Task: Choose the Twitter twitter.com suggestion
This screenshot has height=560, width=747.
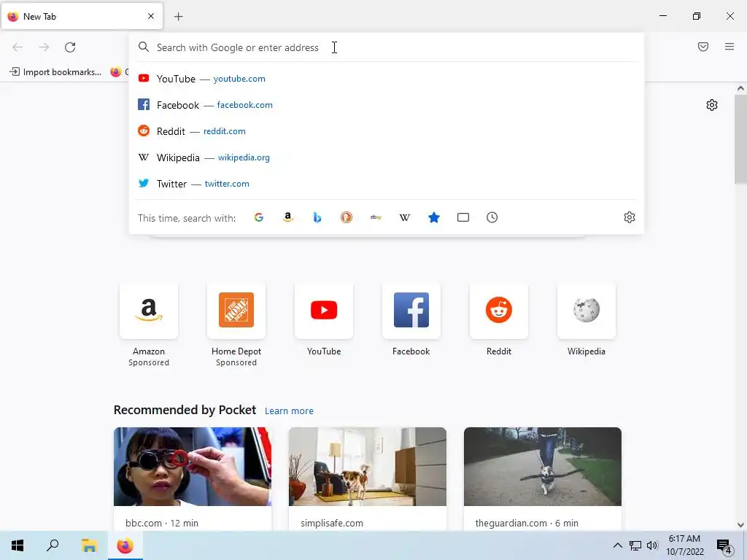Action: point(387,183)
